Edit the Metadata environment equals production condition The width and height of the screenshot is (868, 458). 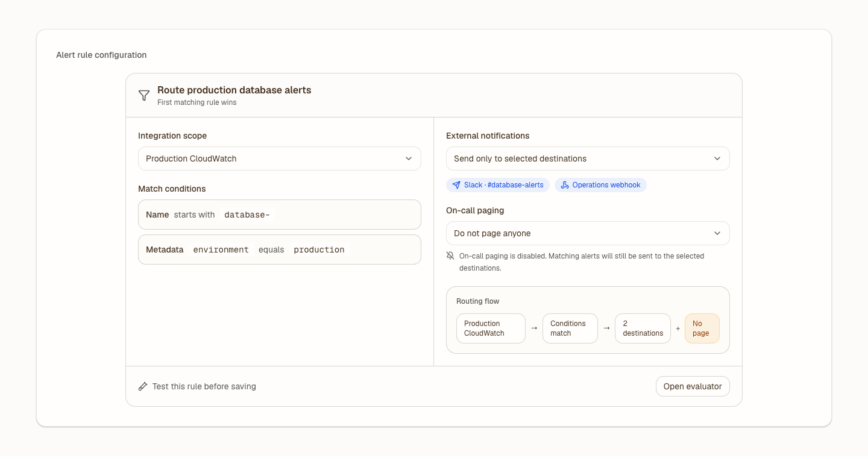click(280, 249)
